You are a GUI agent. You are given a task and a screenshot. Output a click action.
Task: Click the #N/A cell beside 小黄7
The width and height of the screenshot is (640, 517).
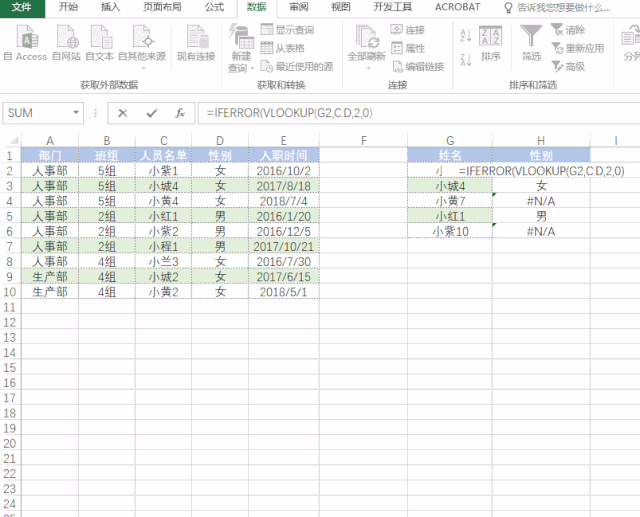click(541, 201)
